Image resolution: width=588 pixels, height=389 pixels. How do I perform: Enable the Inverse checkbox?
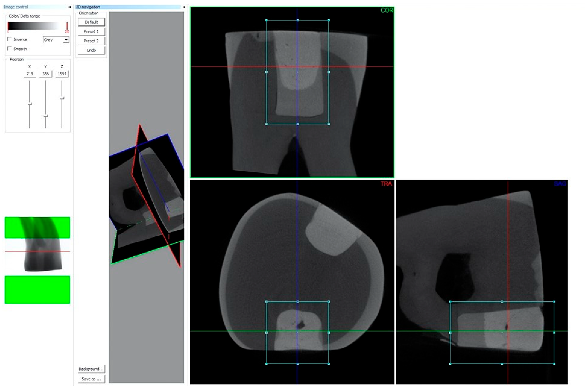pos(9,39)
